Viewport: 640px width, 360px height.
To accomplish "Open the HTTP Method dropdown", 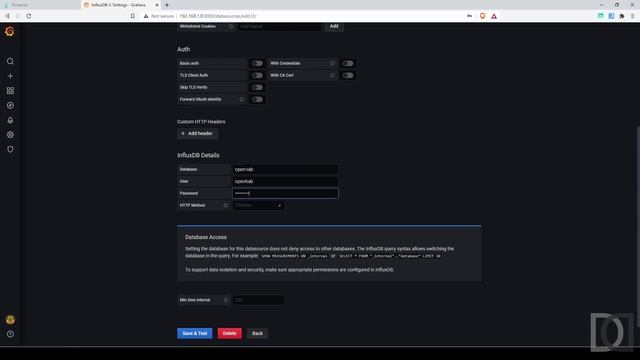I will click(258, 205).
